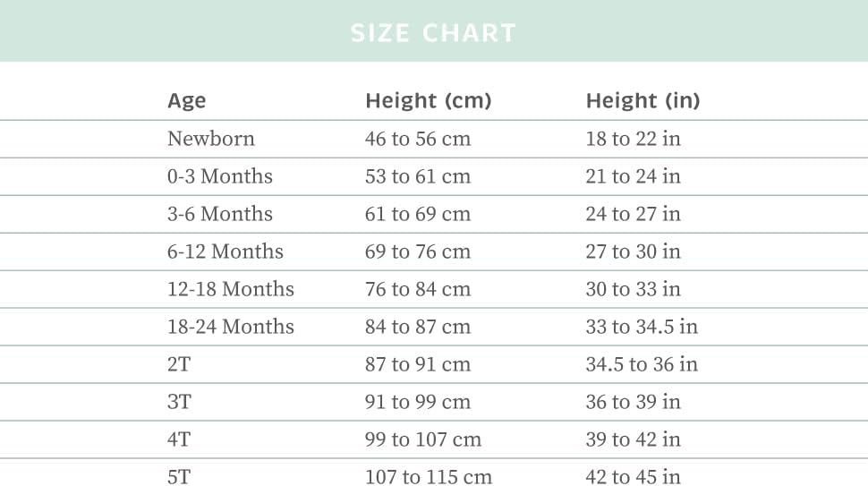The height and width of the screenshot is (486, 868).
Task: Select the 3-6 Months age label
Action: coord(219,214)
